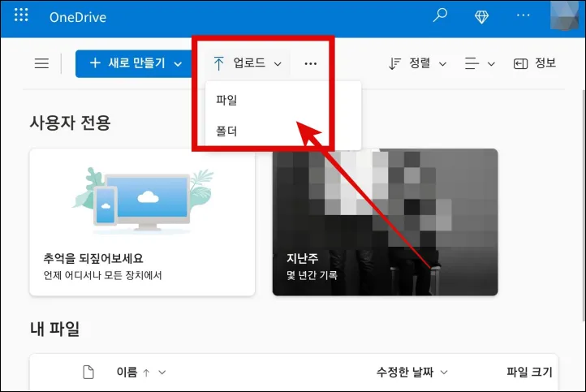
Task: Click the 파일 크기 column header
Action: (529, 373)
